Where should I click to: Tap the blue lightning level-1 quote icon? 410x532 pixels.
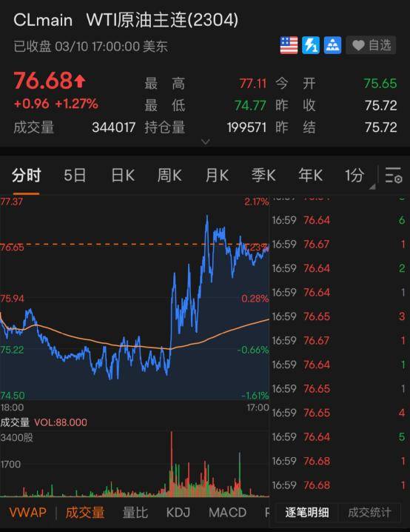[311, 45]
